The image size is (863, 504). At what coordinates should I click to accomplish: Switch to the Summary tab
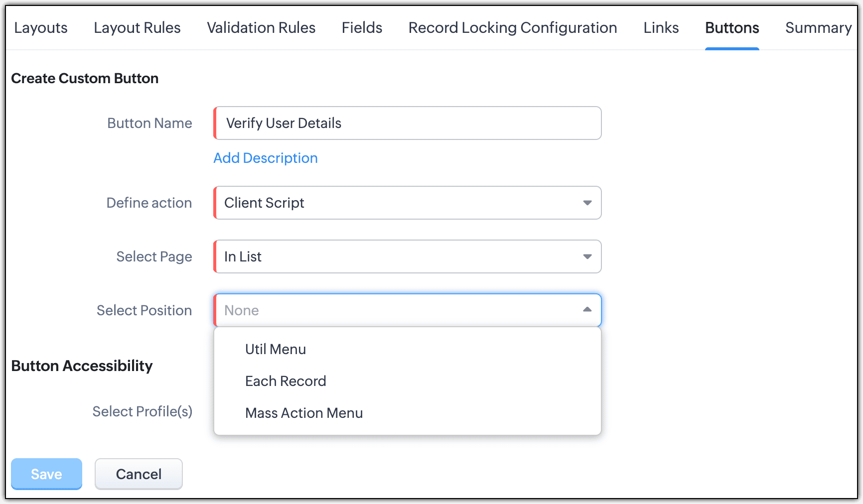pos(818,28)
